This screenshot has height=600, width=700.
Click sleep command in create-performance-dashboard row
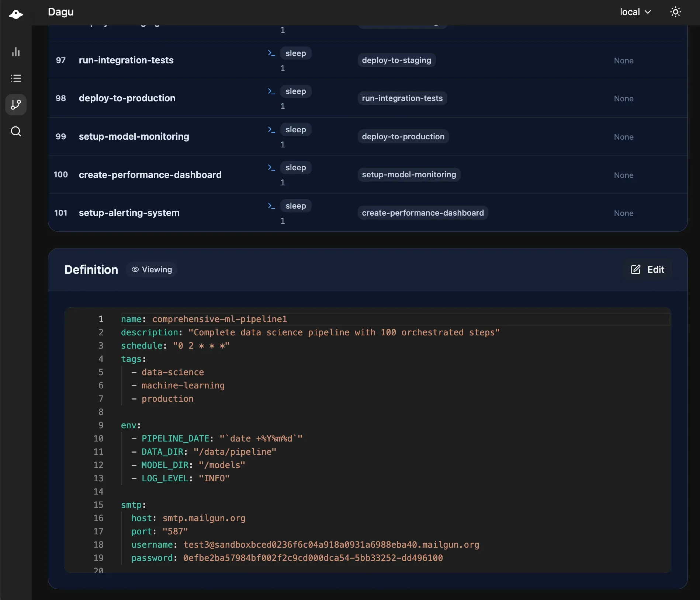point(296,167)
